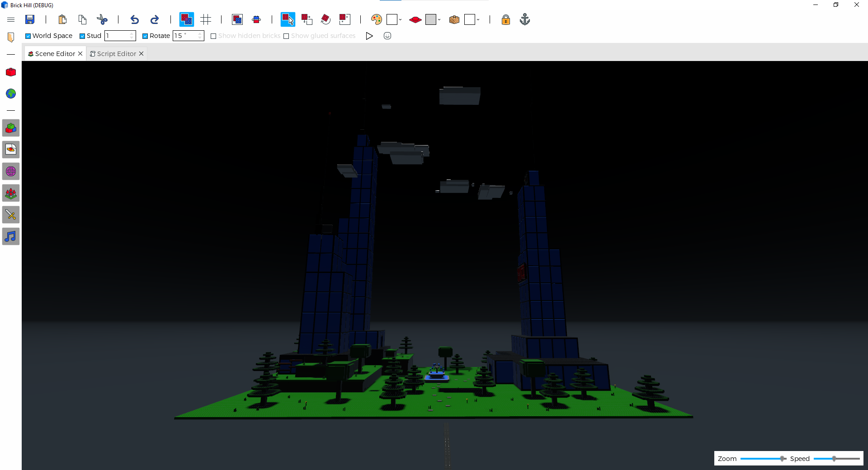Viewport: 868px width, 470px height.
Task: Click the group bricks icon
Action: pyautogui.click(x=237, y=19)
